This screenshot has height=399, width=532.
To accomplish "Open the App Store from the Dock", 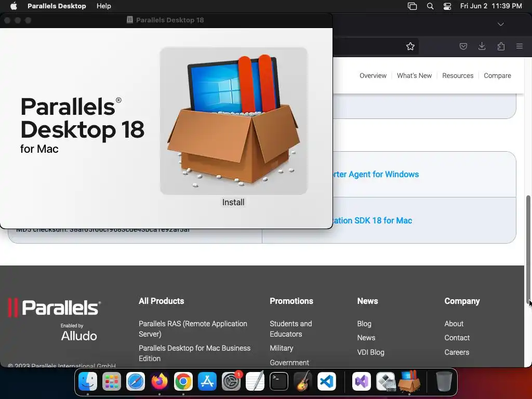I will tap(207, 381).
